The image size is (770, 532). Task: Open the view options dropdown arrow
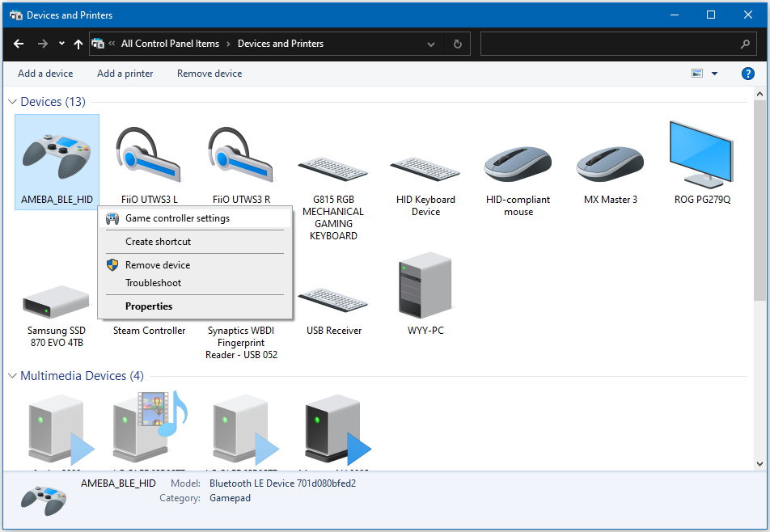tap(714, 74)
